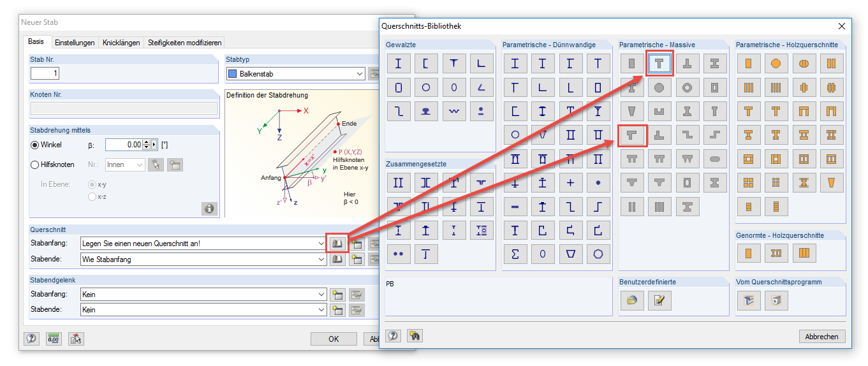Click the icon right of library help

(x=415, y=335)
